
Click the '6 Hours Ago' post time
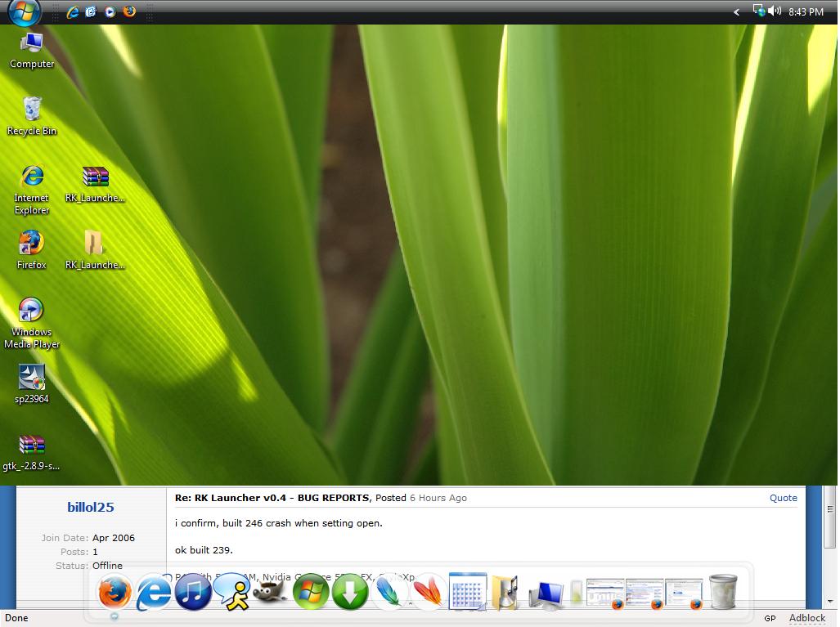coord(438,498)
